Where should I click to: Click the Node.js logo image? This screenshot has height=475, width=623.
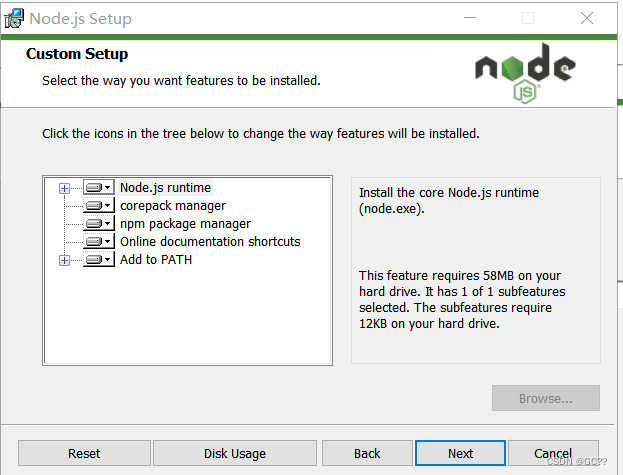click(x=525, y=73)
